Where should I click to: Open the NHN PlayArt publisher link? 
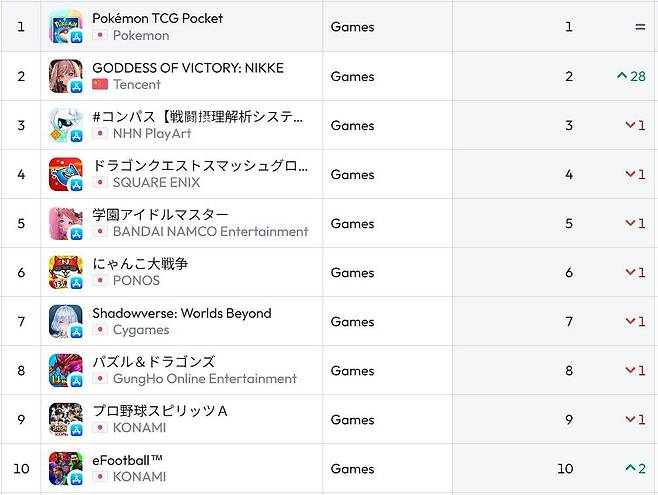155,134
